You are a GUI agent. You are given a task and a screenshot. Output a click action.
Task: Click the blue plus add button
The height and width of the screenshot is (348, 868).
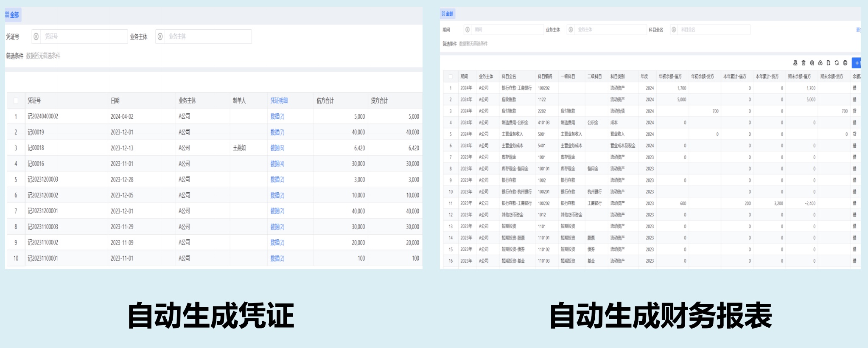point(856,63)
